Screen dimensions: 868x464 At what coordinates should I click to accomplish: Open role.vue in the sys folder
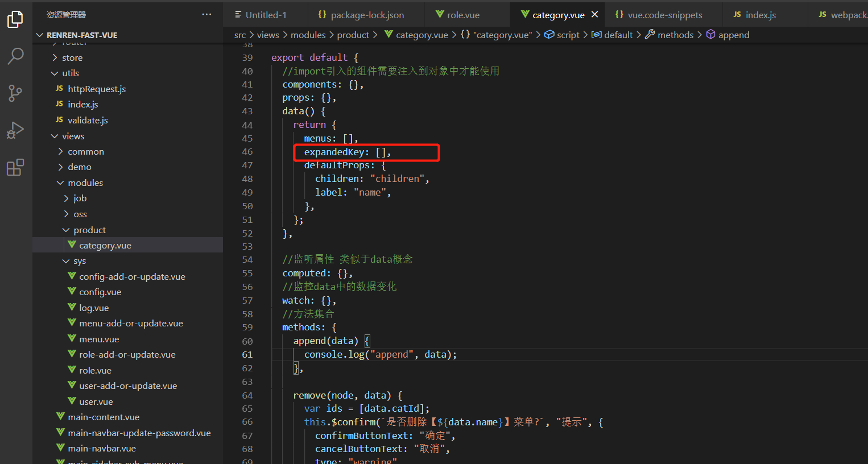click(x=127, y=370)
